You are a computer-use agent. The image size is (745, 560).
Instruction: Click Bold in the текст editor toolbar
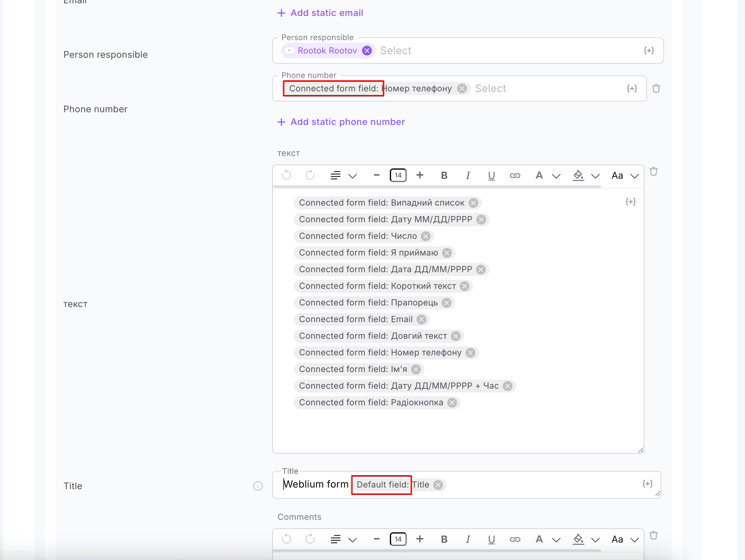(444, 176)
